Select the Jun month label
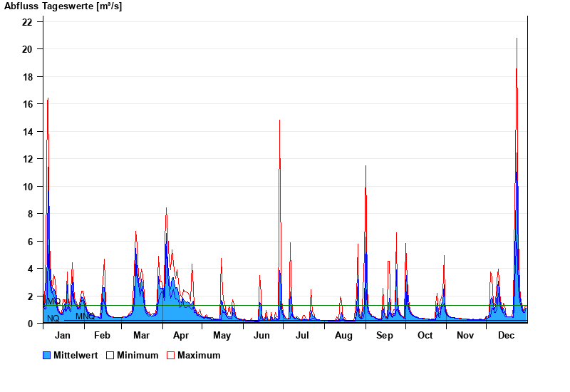The width and height of the screenshot is (570, 392). pyautogui.click(x=261, y=336)
